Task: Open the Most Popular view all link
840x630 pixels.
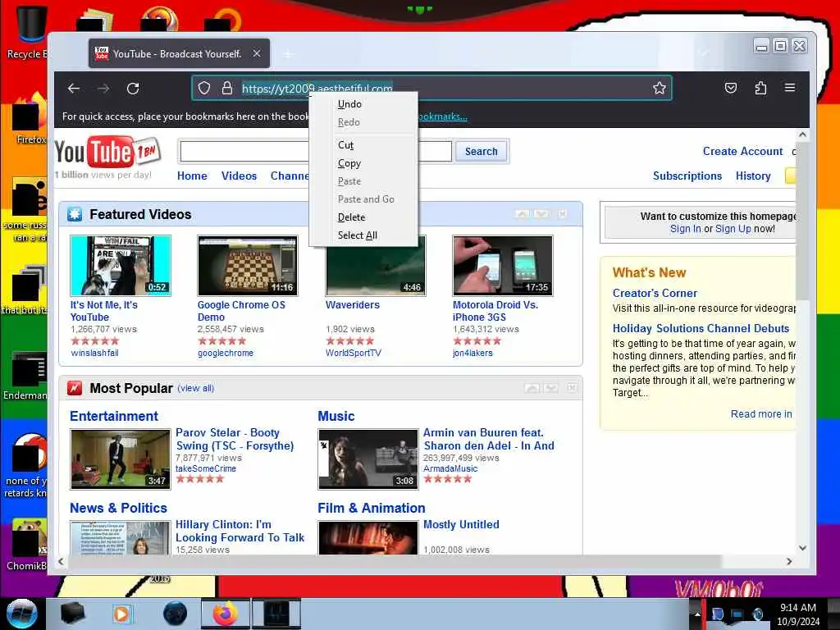Action: pos(195,388)
